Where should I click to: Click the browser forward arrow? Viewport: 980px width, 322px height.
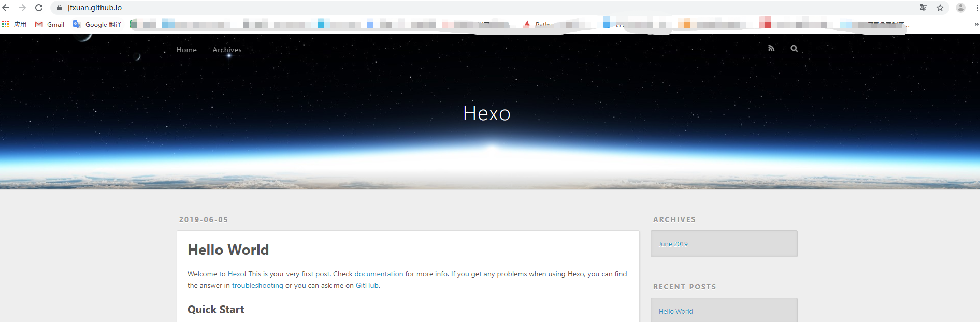tap(22, 8)
